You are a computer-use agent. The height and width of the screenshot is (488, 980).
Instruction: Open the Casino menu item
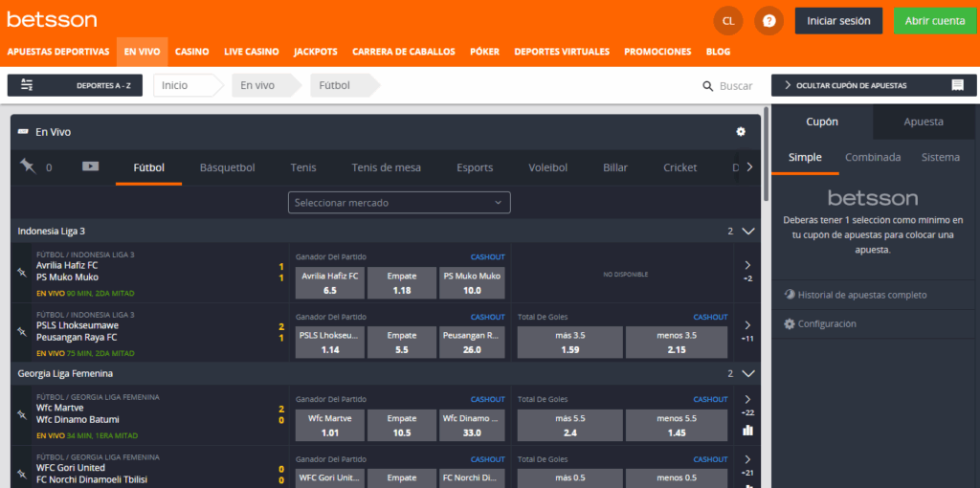[191, 52]
